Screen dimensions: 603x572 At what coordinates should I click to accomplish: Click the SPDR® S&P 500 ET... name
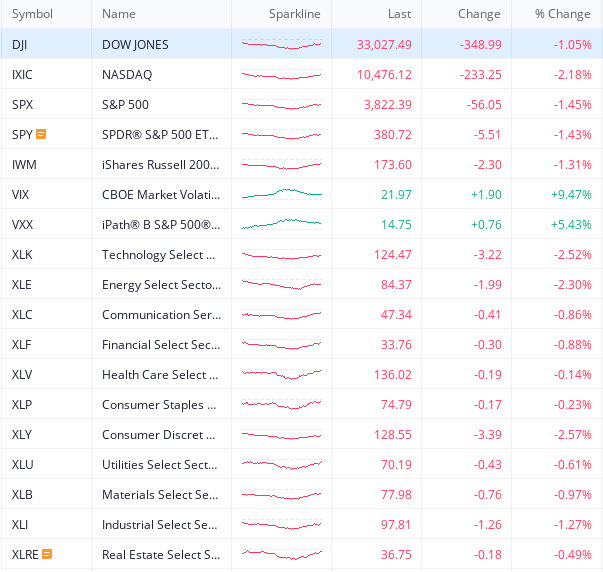[x=160, y=134]
